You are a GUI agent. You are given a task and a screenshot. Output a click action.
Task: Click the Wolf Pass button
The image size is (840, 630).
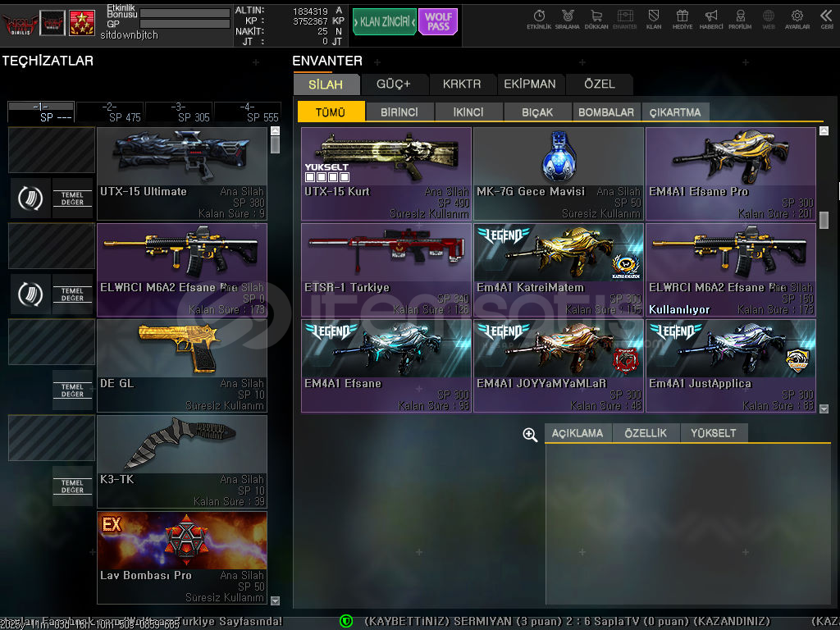tap(438, 22)
